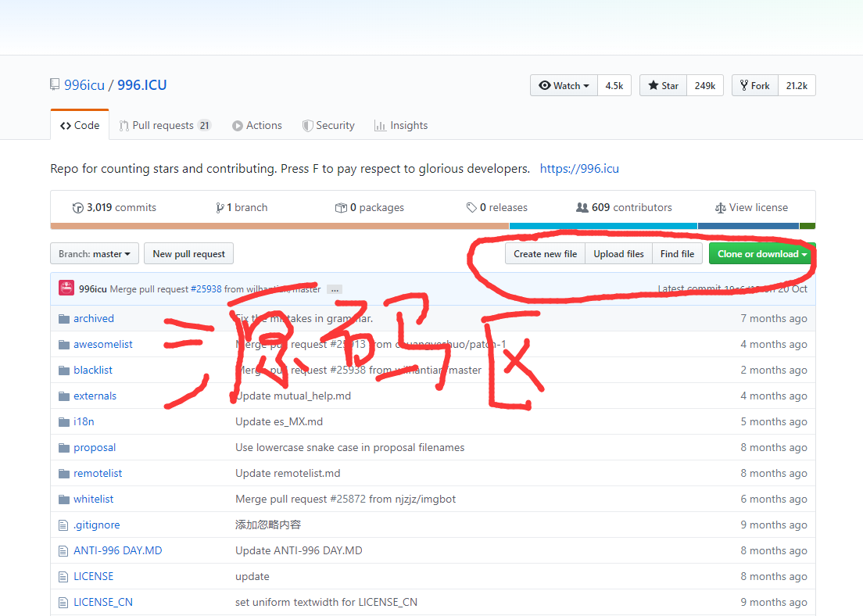This screenshot has height=616, width=863.
Task: Click the folder icon beside blacklist
Action: pyautogui.click(x=64, y=371)
